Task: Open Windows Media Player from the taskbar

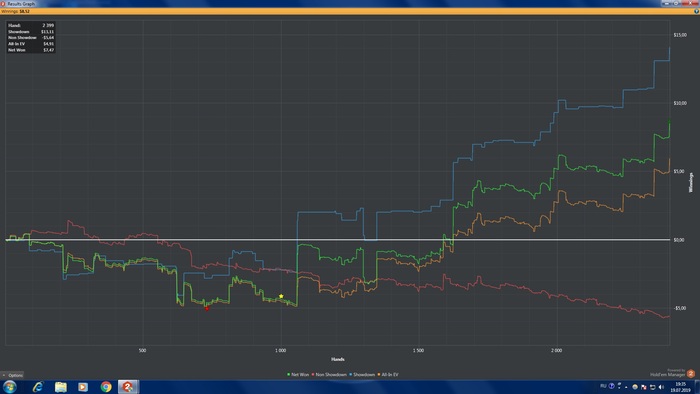Action: [83, 386]
